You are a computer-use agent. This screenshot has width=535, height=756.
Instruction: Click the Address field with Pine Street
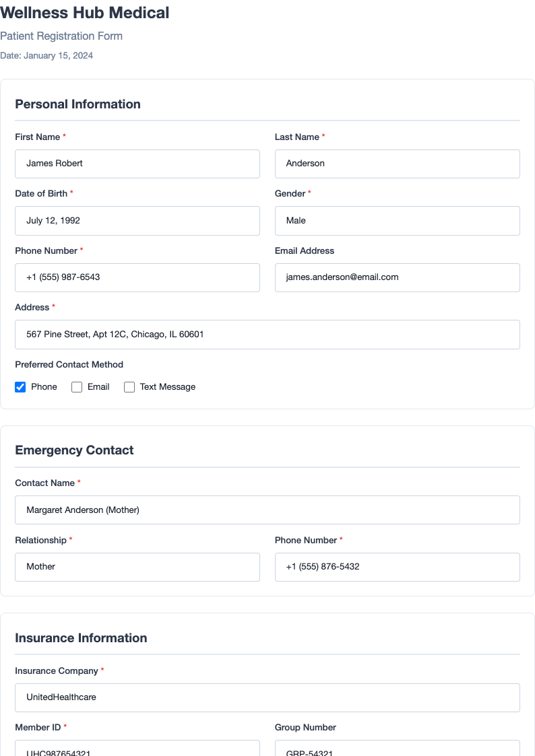pyautogui.click(x=267, y=334)
